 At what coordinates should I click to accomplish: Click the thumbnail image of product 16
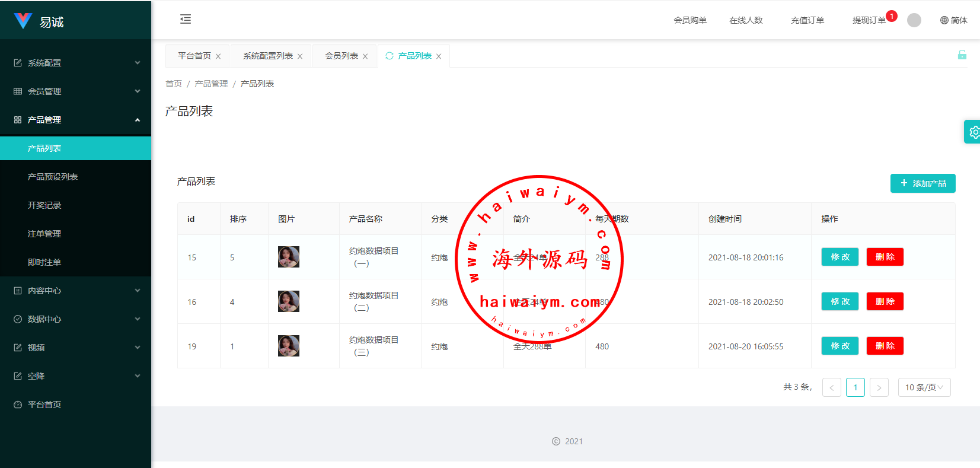click(289, 301)
